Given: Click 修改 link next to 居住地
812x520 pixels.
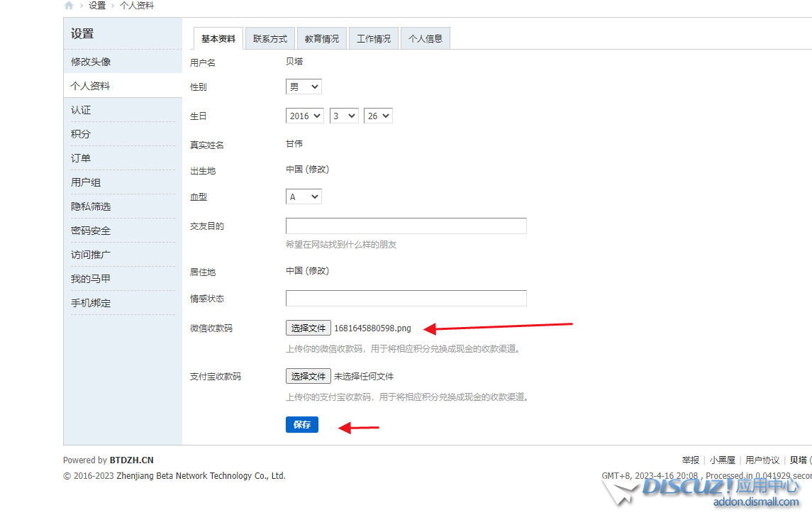Looking at the screenshot, I should coord(318,270).
